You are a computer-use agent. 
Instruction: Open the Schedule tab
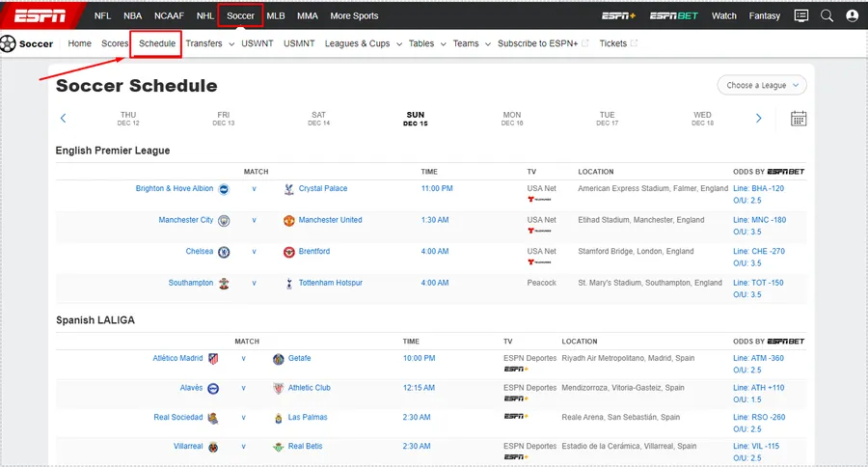pyautogui.click(x=156, y=43)
